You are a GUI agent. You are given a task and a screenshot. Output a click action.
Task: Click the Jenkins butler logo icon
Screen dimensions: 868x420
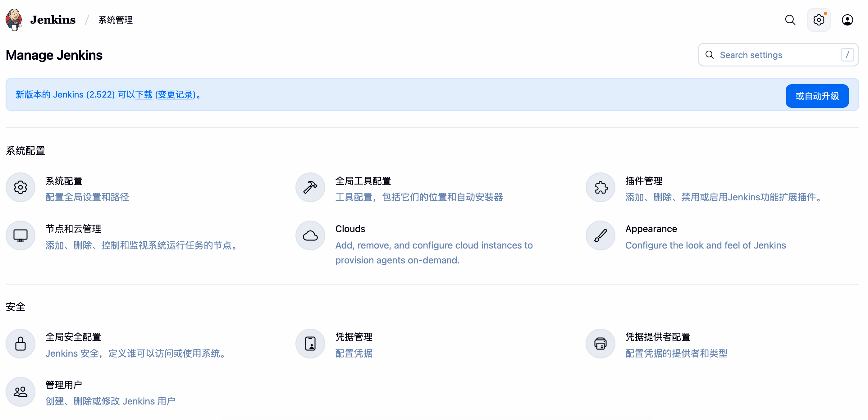pyautogui.click(x=14, y=20)
